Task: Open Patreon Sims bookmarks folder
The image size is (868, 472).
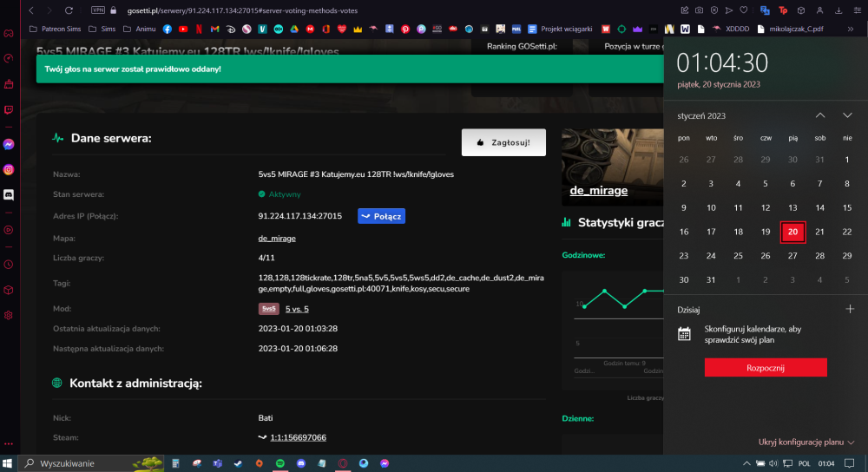Action: pos(55,29)
